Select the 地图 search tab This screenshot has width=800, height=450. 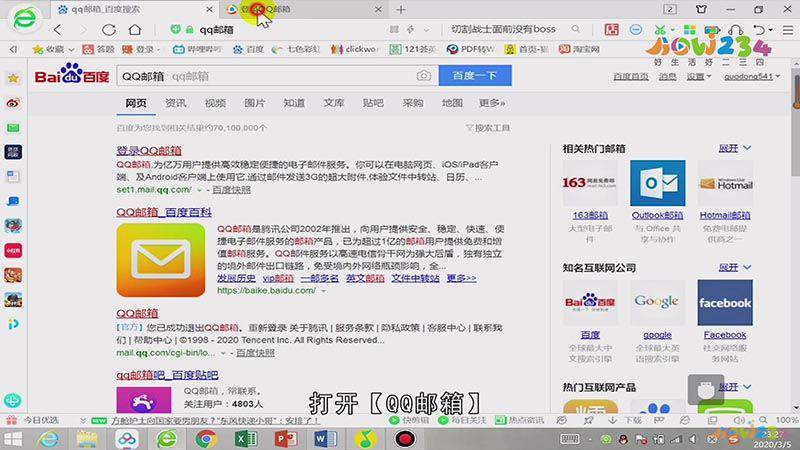point(452,103)
